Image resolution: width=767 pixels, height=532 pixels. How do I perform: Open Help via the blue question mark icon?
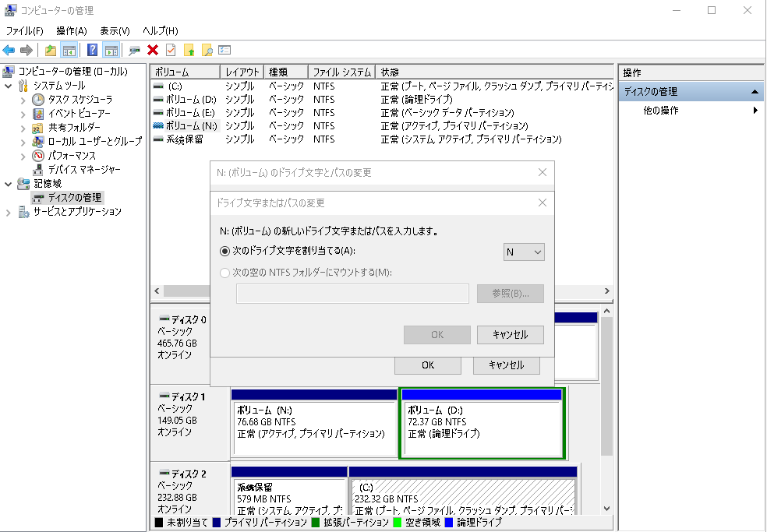(x=93, y=50)
